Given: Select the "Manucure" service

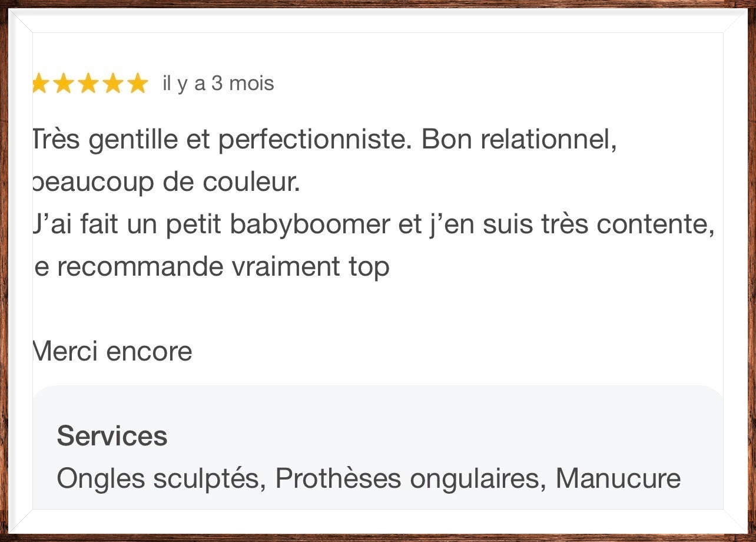Looking at the screenshot, I should click(618, 478).
